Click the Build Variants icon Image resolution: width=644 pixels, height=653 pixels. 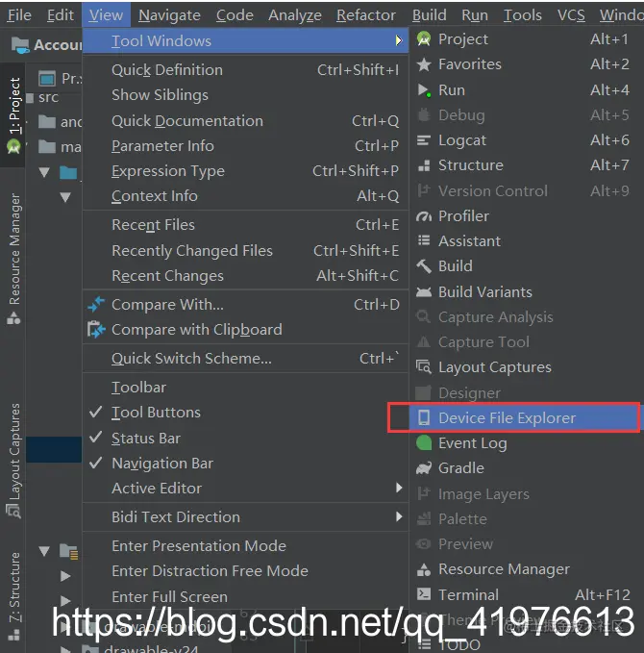[424, 292]
